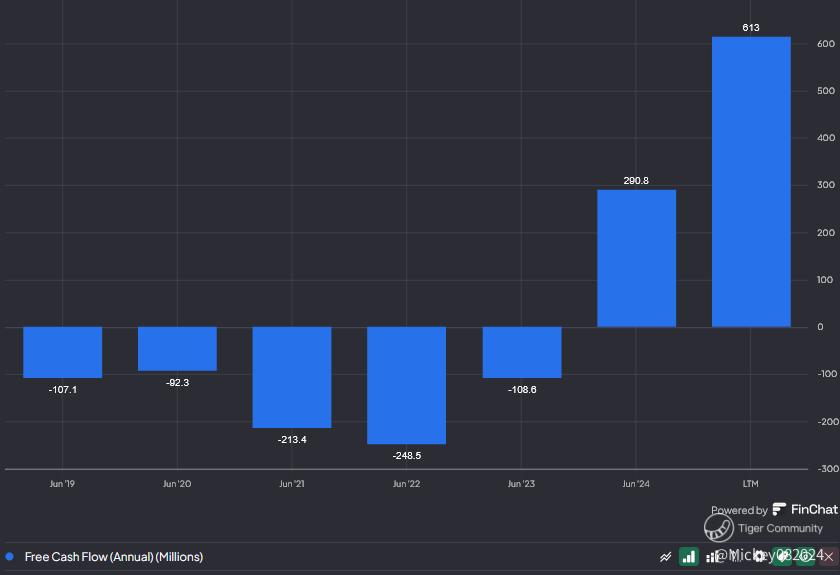Open the Powered by FinChat link
This screenshot has width=840, height=575.
pos(774,510)
